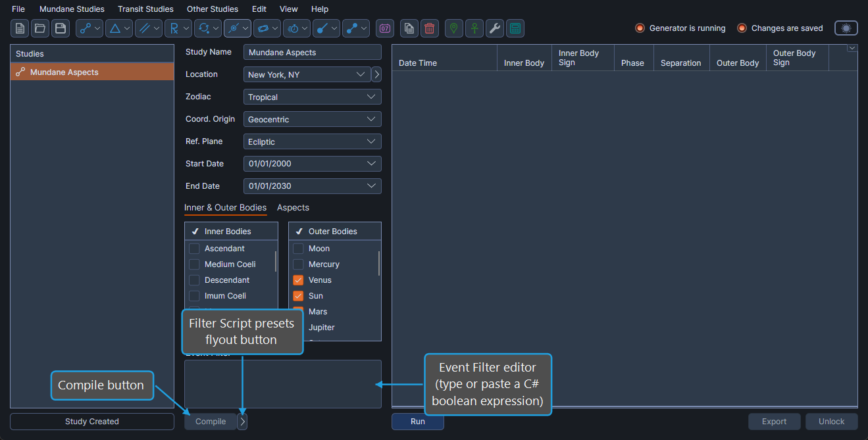Click the Changes are saved indicator

tap(780, 28)
